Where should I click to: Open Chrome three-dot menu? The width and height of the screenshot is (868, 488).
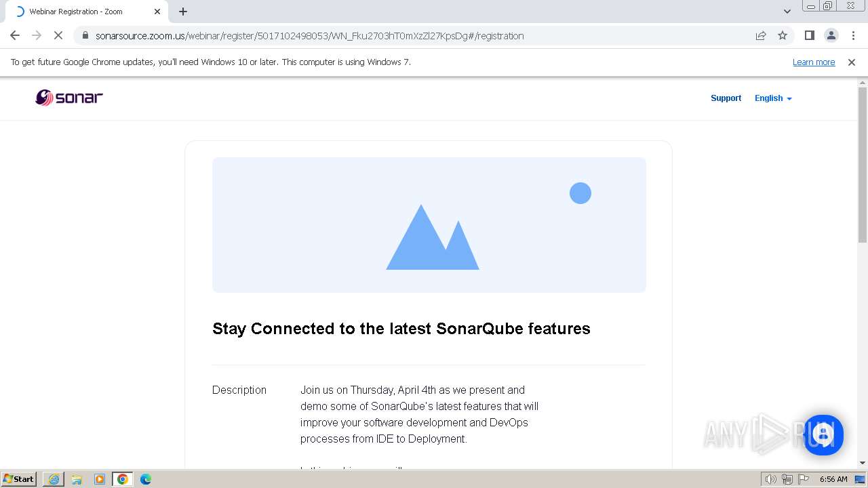click(x=853, y=36)
